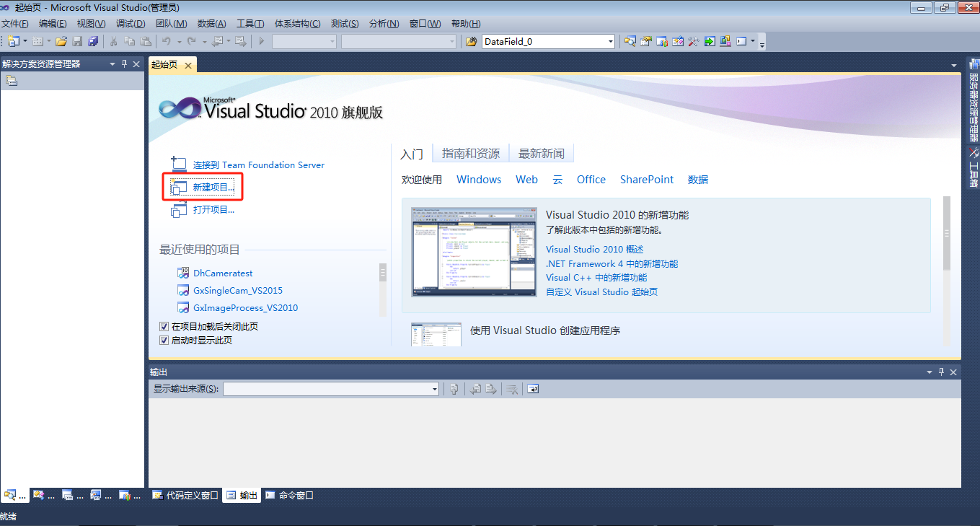Click the New Project toolbar icon
Image resolution: width=980 pixels, height=526 pixels.
click(13, 41)
